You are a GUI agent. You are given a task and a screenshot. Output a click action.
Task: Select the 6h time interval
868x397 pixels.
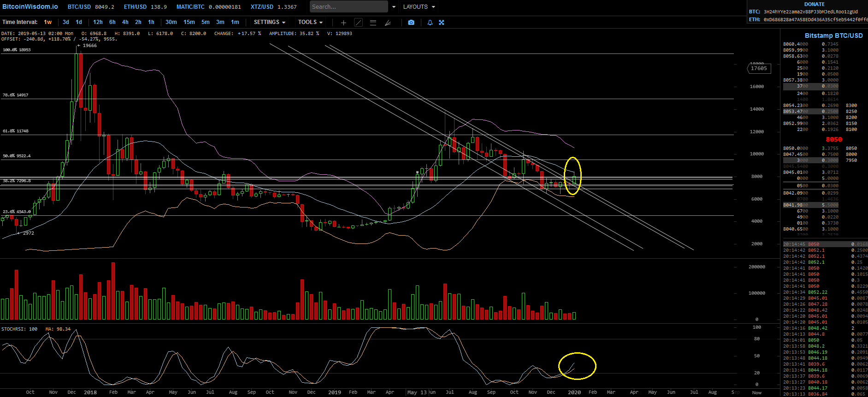click(x=112, y=22)
